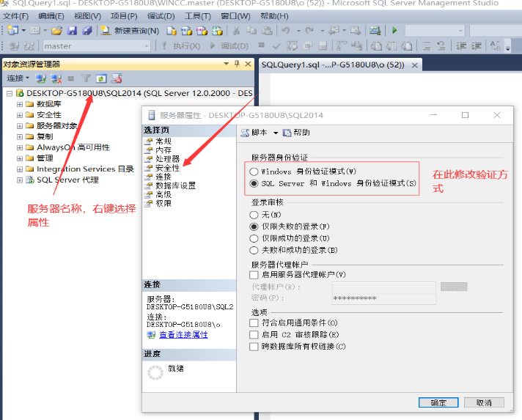This screenshot has height=420, width=522.
Task: Expand the SQL Server 代理 node
Action: coord(20,180)
